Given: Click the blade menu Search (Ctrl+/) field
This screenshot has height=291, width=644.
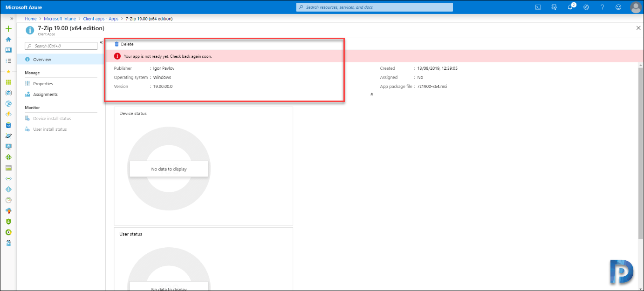Looking at the screenshot, I should pyautogui.click(x=61, y=46).
